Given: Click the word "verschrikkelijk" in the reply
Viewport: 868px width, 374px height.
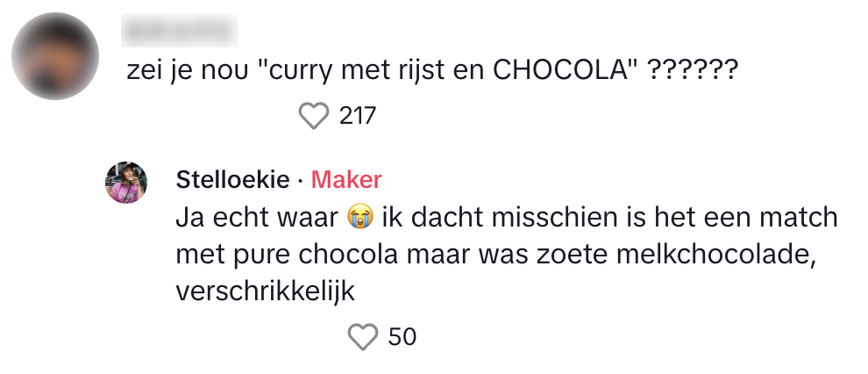Looking at the screenshot, I should click(265, 291).
